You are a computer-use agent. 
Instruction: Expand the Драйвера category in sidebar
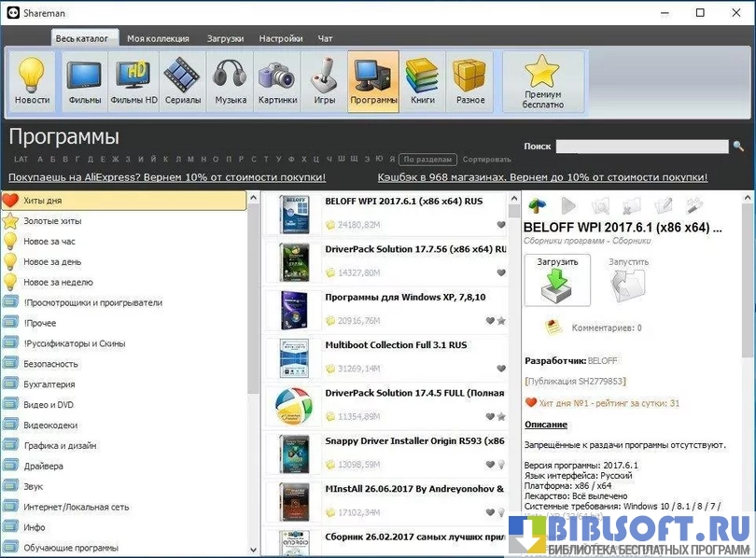(43, 466)
